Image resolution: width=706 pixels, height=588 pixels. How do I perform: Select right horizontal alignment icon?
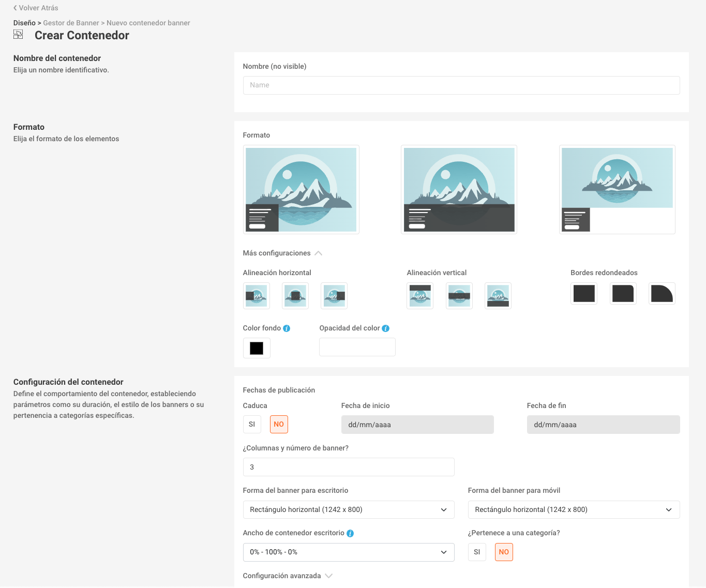(x=334, y=296)
